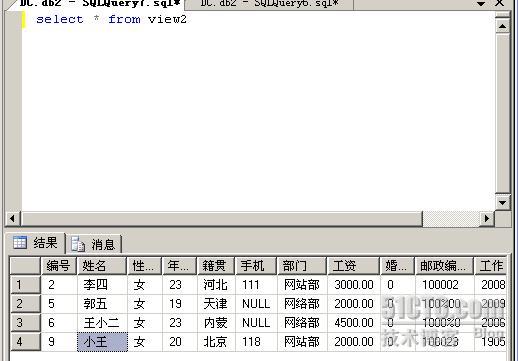The width and height of the screenshot is (518, 361).
Task: Click the 年龄 cell 20
Action: (180, 342)
